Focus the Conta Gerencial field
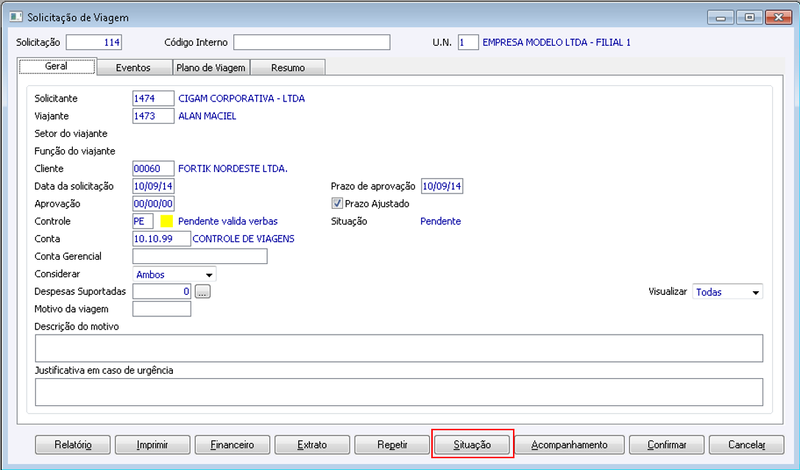The width and height of the screenshot is (800, 470). pos(200,256)
